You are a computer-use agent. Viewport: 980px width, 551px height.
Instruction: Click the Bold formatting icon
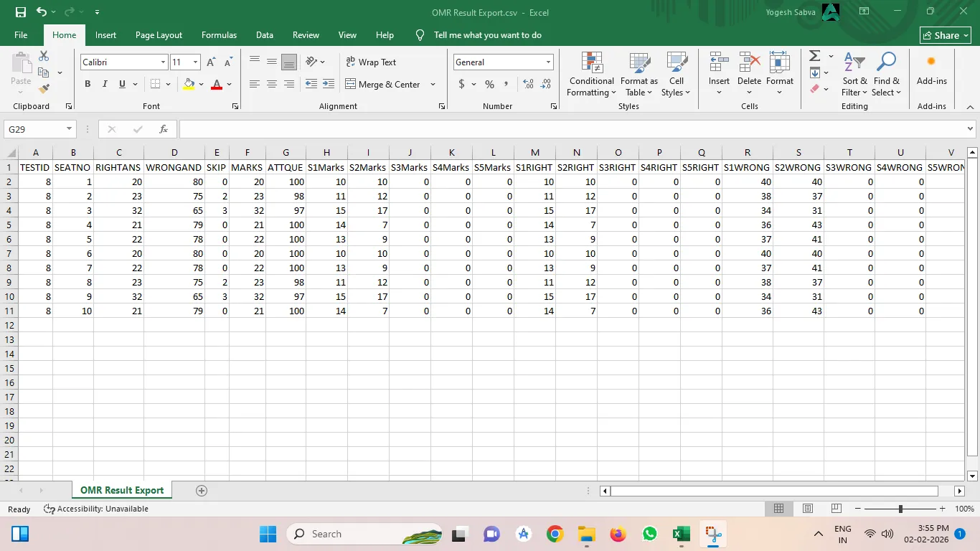(x=87, y=84)
